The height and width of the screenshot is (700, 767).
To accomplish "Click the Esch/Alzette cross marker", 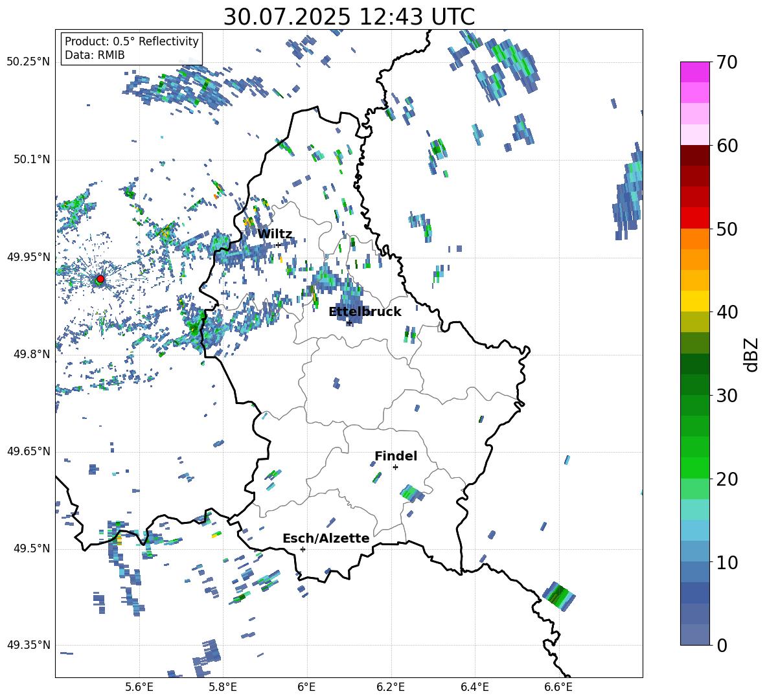I will click(303, 549).
